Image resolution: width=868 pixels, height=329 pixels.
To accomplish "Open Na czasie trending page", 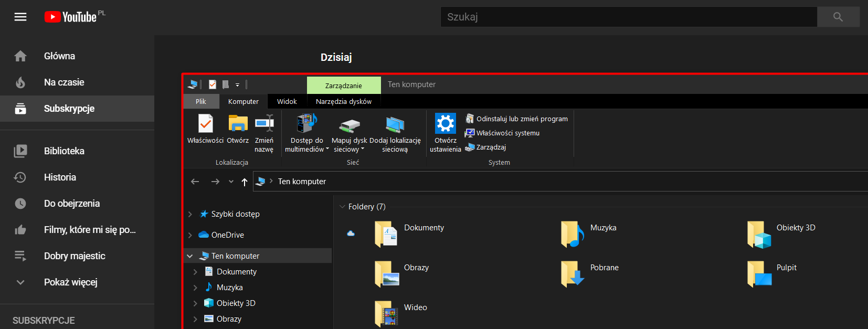I will [77, 82].
